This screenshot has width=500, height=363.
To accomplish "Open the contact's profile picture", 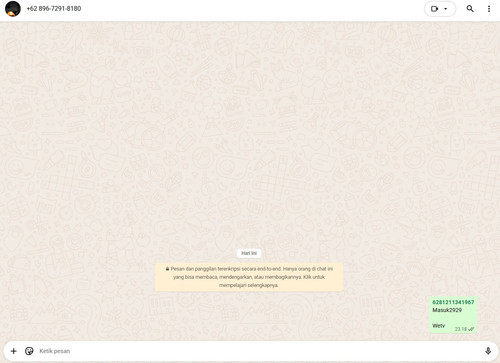I will click(13, 9).
